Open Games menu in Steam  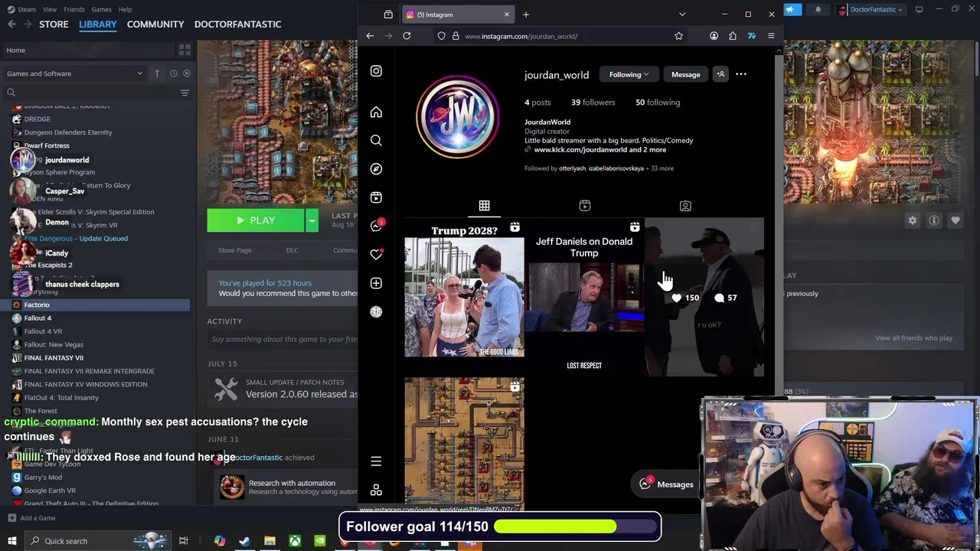click(101, 9)
